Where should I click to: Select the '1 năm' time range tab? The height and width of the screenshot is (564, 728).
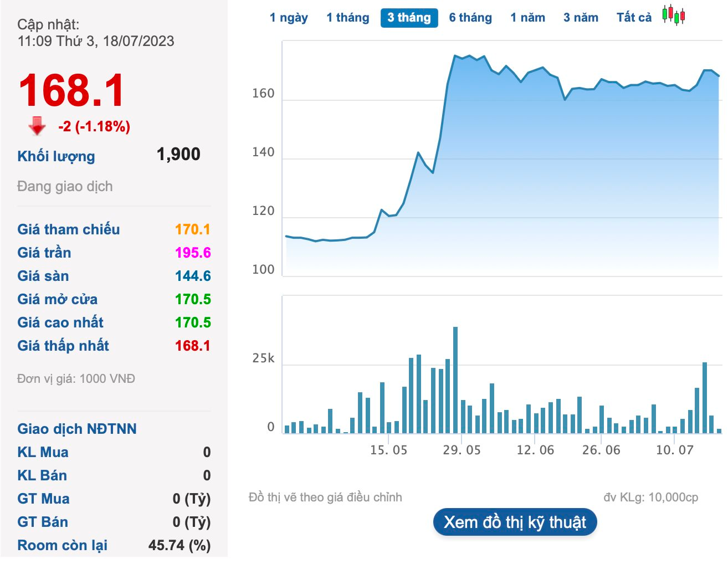(527, 18)
